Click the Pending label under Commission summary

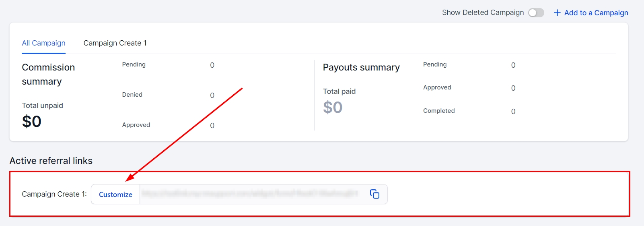[x=134, y=64]
